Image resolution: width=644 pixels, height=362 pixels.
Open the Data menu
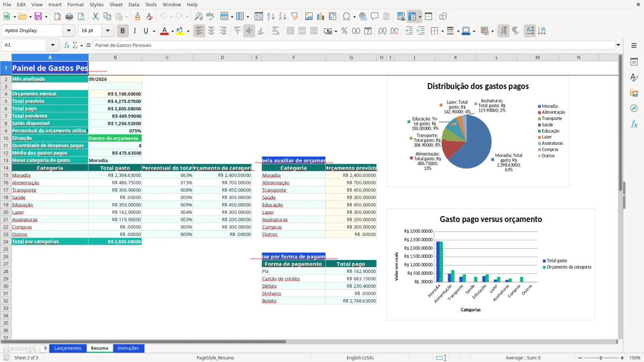(x=134, y=4)
